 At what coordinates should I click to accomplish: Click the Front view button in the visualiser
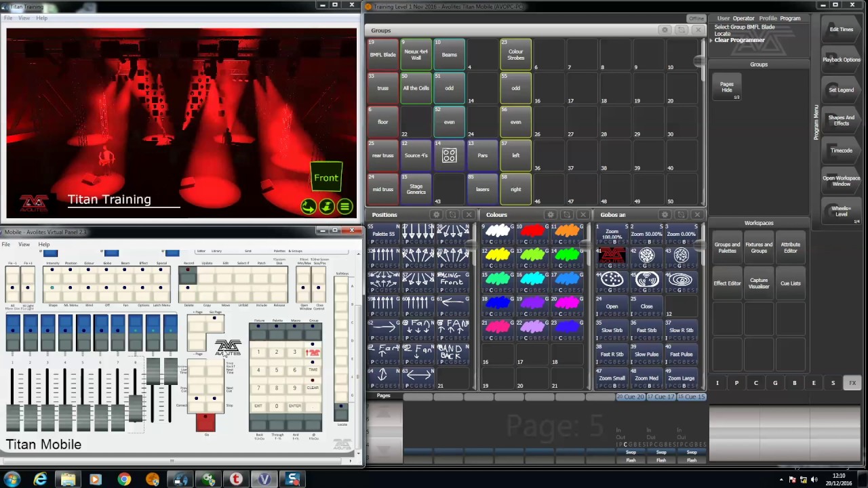[x=325, y=178]
